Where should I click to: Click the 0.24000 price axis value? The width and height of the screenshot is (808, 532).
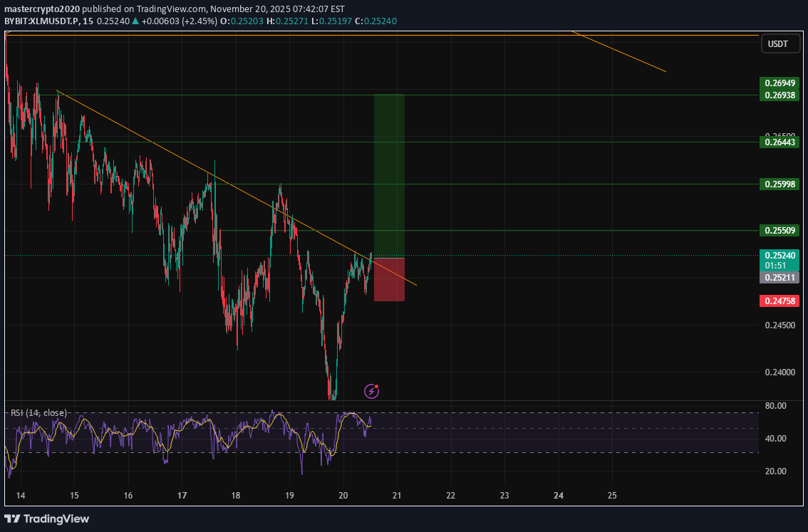[779, 372]
